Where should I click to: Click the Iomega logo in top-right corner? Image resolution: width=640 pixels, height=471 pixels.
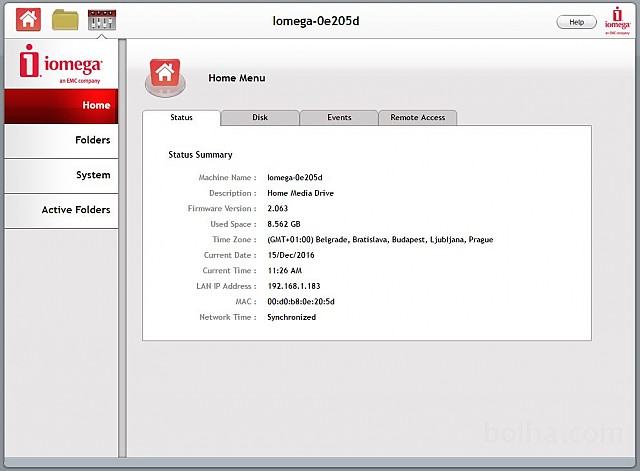(617, 21)
